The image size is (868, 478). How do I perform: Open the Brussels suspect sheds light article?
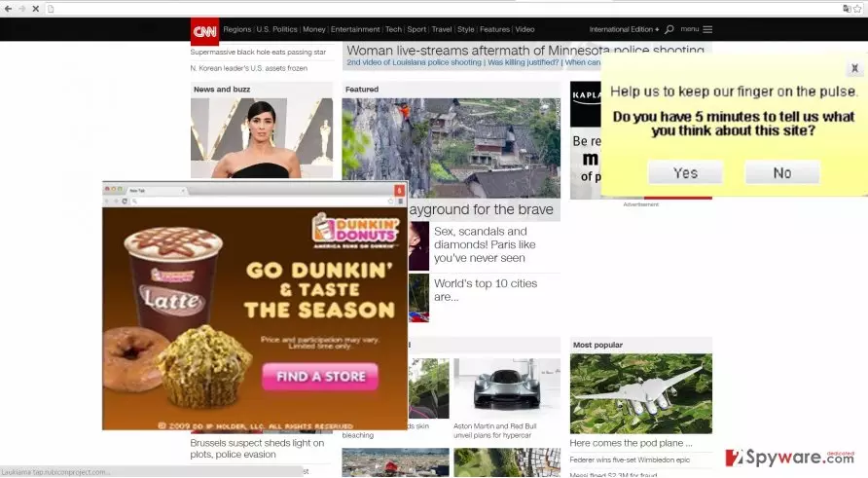[257, 449]
